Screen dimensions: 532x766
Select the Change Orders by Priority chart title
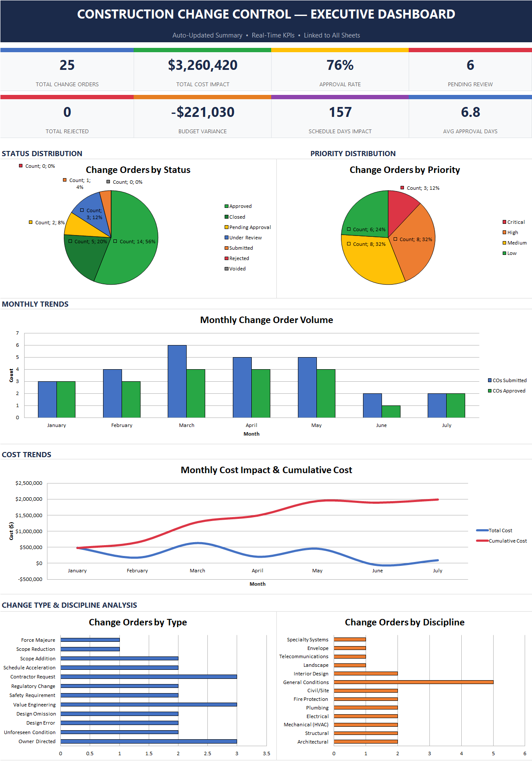click(x=405, y=170)
